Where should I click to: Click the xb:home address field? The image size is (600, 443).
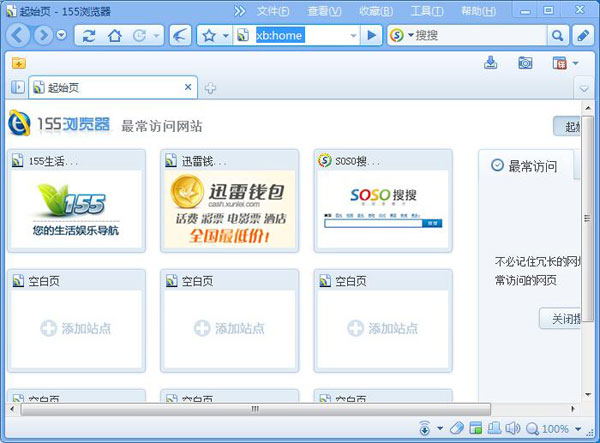[x=297, y=36]
